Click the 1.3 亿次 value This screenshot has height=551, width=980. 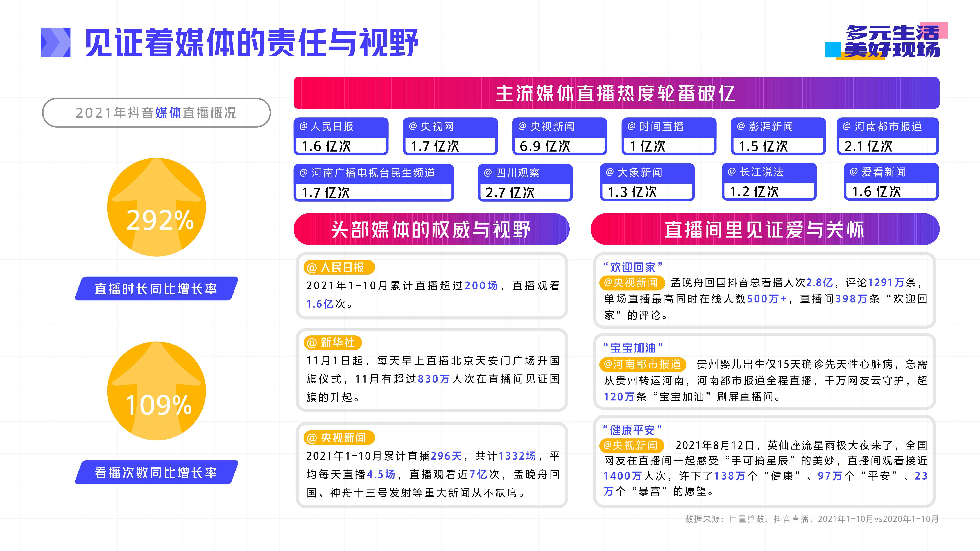tap(632, 192)
